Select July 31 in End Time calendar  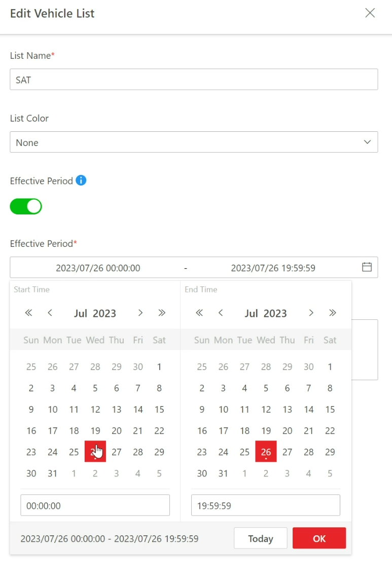223,473
